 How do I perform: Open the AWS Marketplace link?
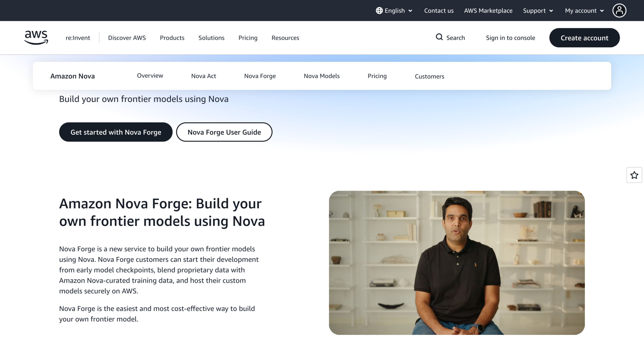point(488,11)
